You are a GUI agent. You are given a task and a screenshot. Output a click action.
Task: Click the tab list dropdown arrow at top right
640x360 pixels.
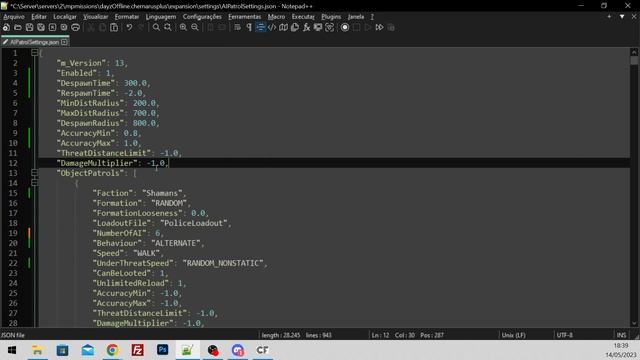click(x=622, y=17)
